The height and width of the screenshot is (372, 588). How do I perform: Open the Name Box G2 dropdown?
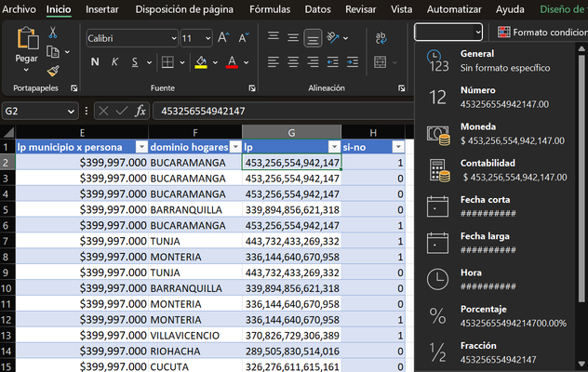point(71,112)
